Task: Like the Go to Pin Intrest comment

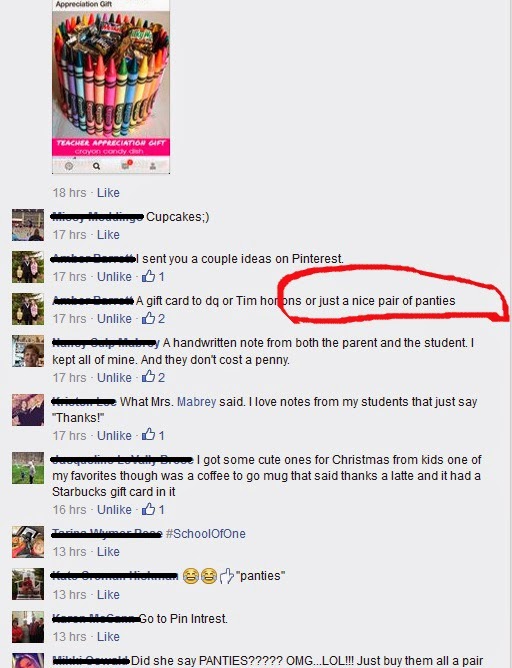Action: pyautogui.click(x=108, y=636)
